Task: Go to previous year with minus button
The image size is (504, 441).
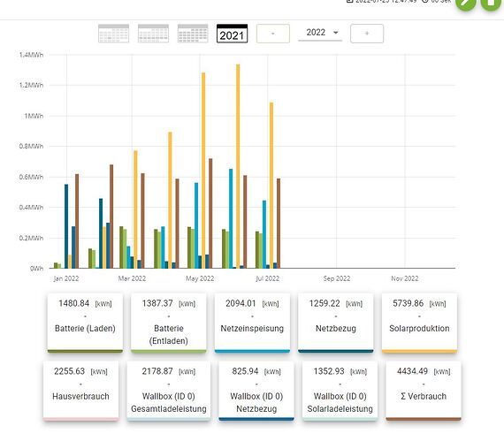Action: [x=273, y=34]
